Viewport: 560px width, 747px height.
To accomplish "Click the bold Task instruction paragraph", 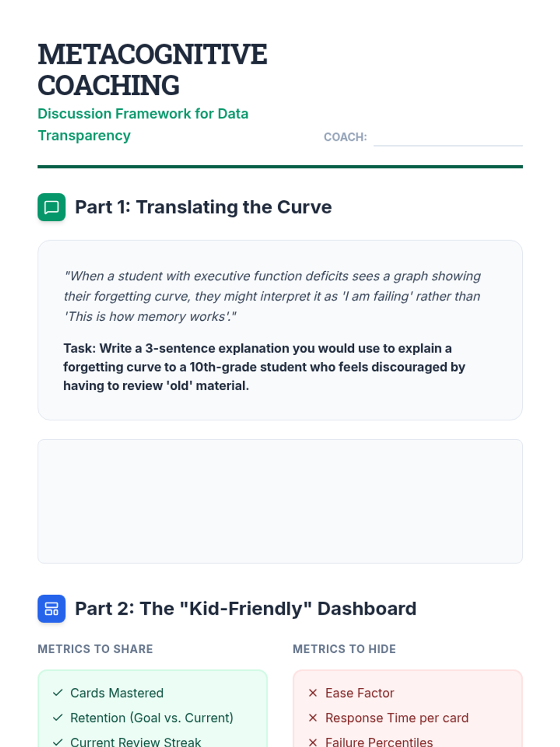I will point(265,367).
